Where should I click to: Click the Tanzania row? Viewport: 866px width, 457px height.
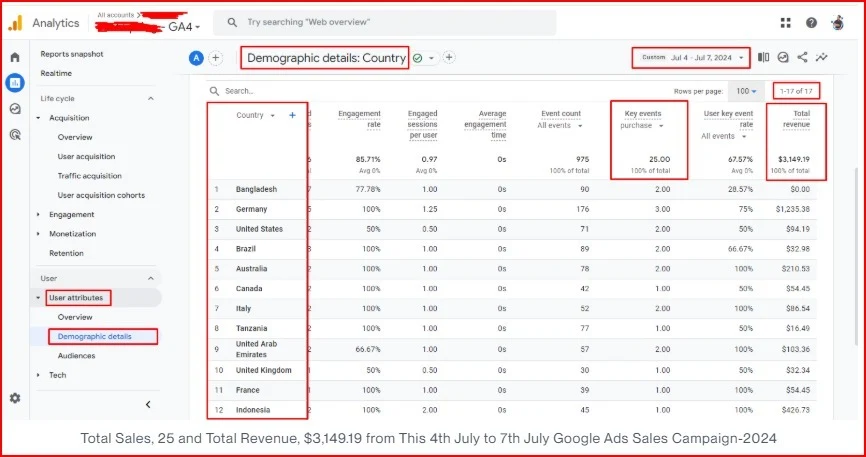pos(511,328)
